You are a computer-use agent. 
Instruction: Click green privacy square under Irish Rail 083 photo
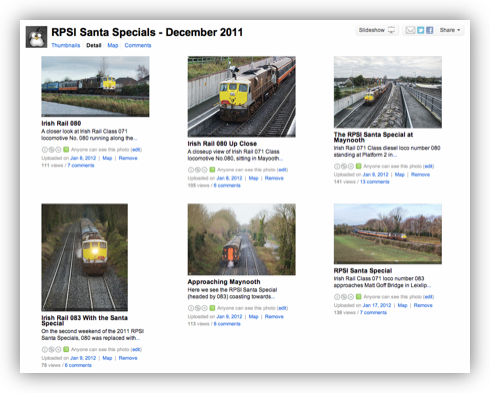point(66,349)
